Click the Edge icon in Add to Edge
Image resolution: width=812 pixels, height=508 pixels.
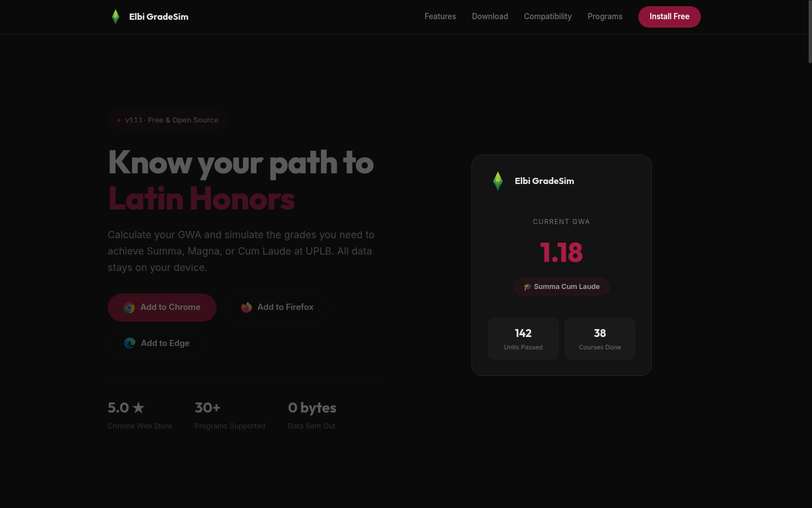click(x=130, y=343)
